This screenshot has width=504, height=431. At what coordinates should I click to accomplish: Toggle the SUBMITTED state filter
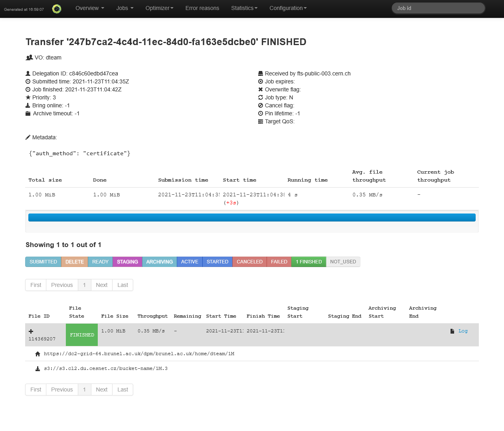(x=43, y=262)
